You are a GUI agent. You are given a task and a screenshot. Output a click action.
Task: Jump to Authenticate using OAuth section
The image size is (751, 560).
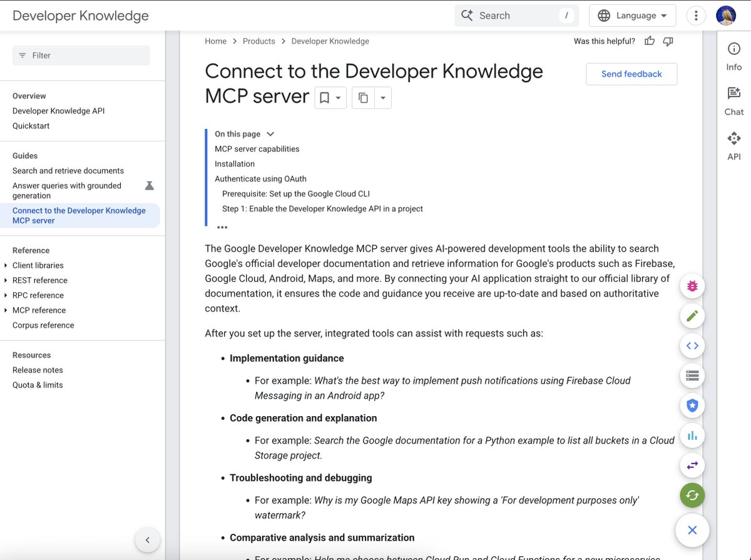click(x=261, y=179)
